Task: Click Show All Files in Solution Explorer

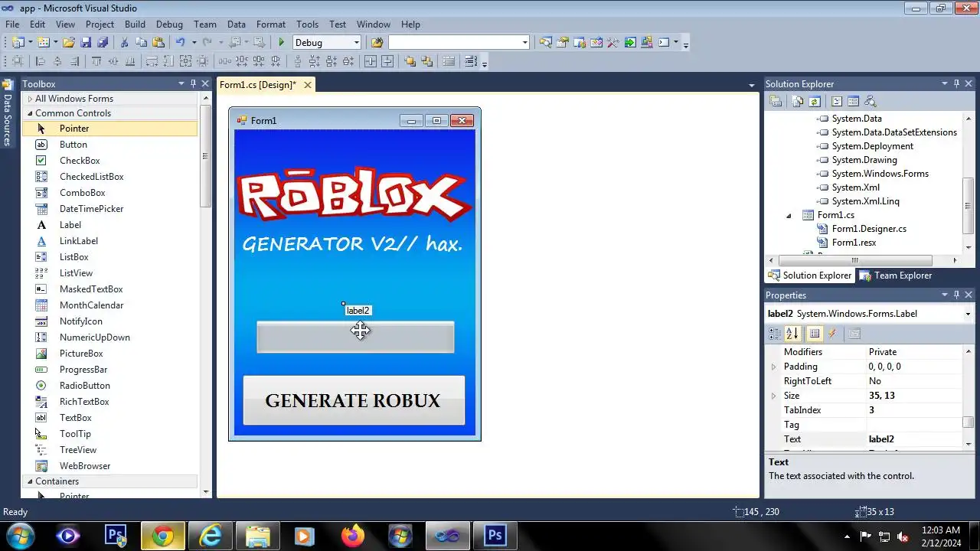Action: (798, 101)
